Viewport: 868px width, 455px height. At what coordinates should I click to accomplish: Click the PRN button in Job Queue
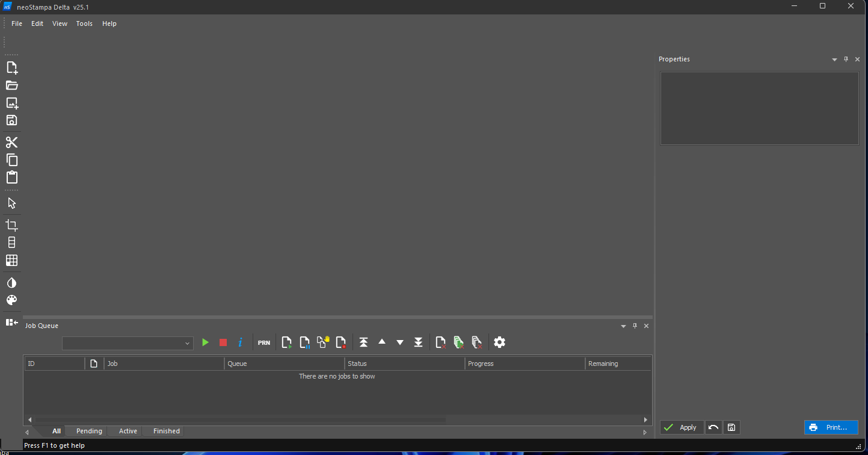tap(264, 342)
